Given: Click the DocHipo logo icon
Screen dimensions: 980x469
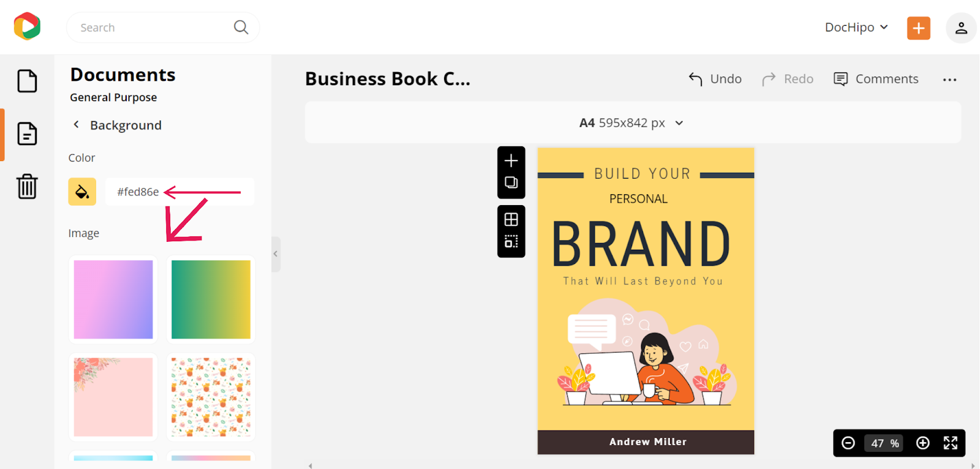Looking at the screenshot, I should pyautogui.click(x=27, y=26).
